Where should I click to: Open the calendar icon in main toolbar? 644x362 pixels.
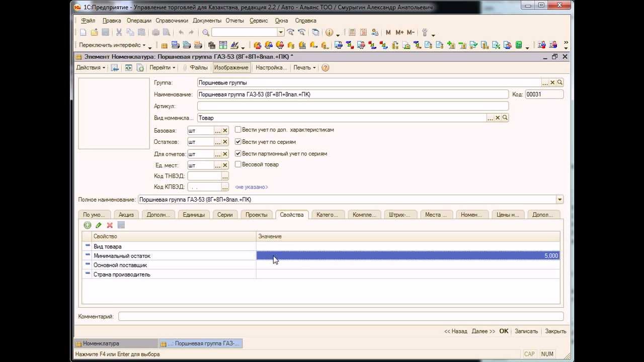pyautogui.click(x=363, y=32)
